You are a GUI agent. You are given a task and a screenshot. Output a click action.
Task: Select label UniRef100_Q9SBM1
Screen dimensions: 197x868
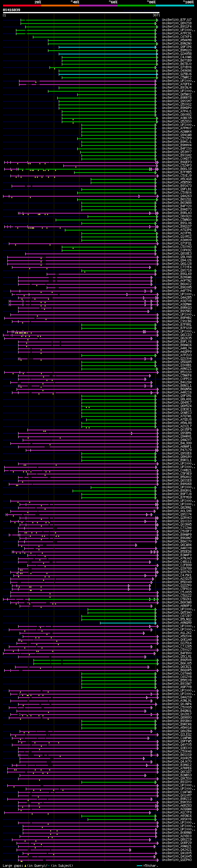(x=177, y=433)
